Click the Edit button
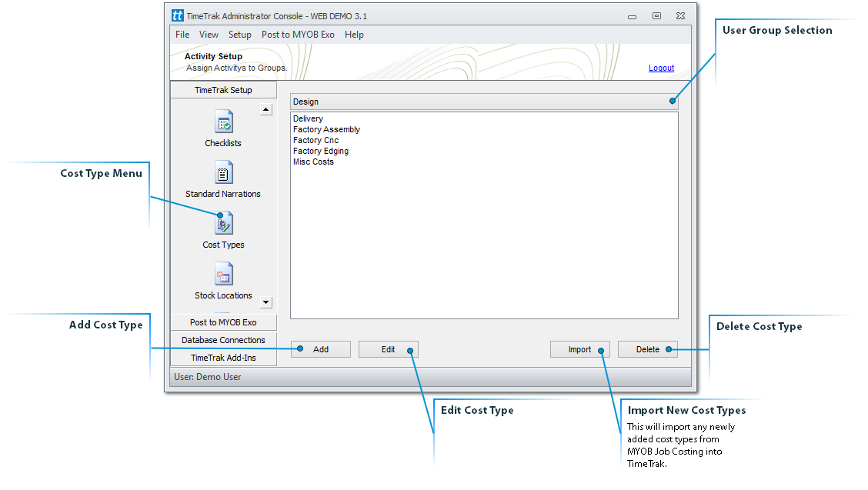Viewport: 868px width, 490px height. pos(388,349)
